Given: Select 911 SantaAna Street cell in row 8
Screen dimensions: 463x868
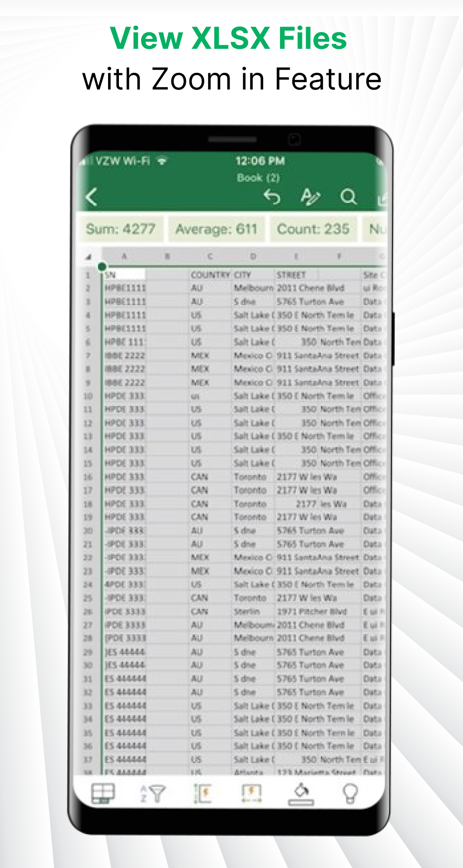Looking at the screenshot, I should pos(318,369).
